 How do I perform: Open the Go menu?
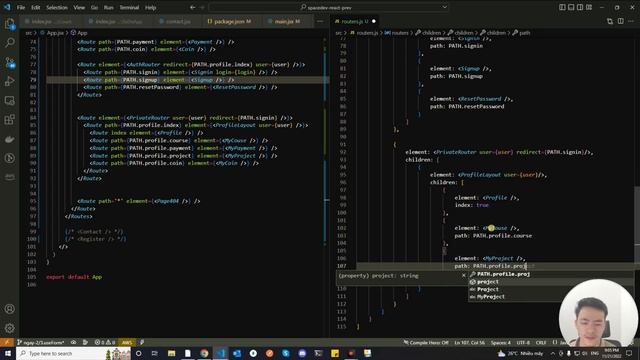point(94,7)
